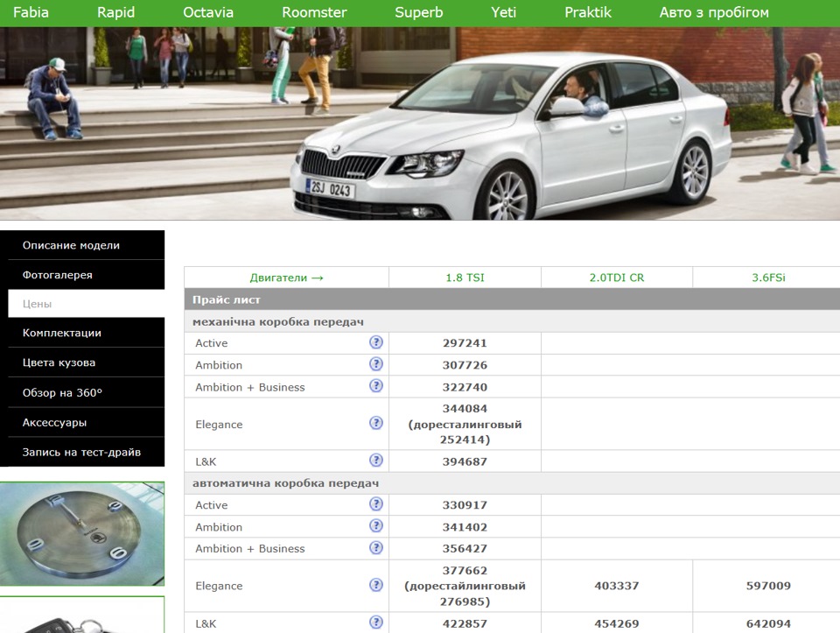Image resolution: width=840 pixels, height=633 pixels.
Task: Click the 3.6FSi engine header
Action: 768,278
